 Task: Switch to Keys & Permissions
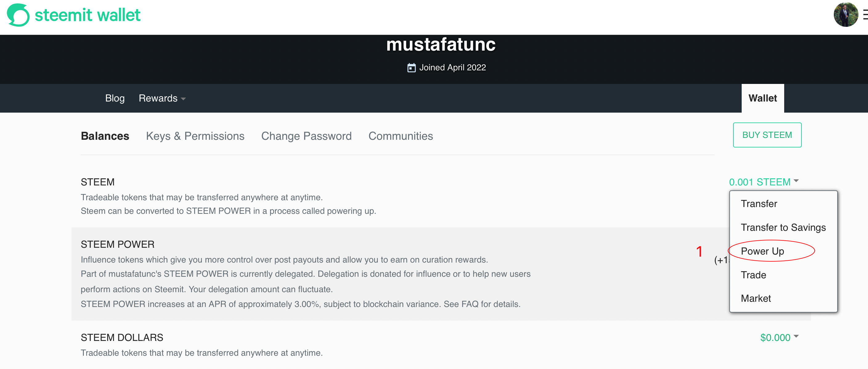click(195, 136)
